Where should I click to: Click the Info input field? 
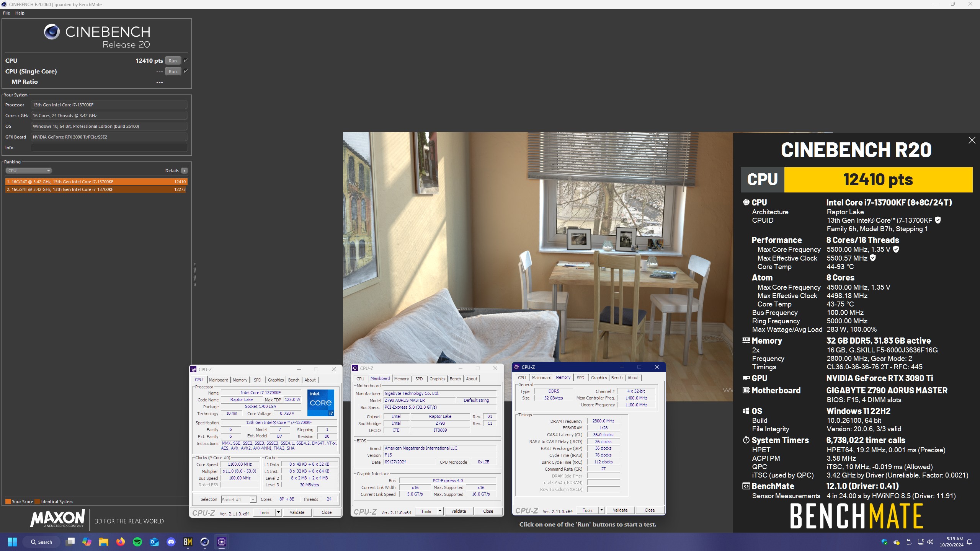[x=109, y=148]
